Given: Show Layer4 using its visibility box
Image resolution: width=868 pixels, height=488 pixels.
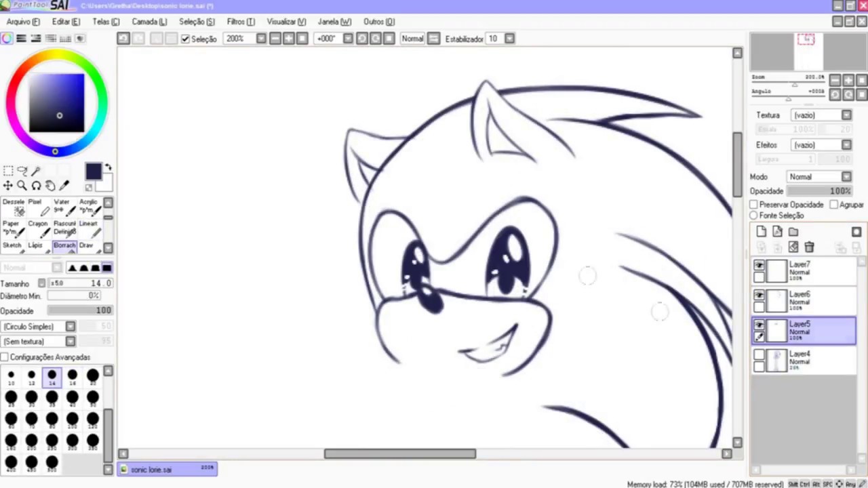Looking at the screenshot, I should click(759, 355).
